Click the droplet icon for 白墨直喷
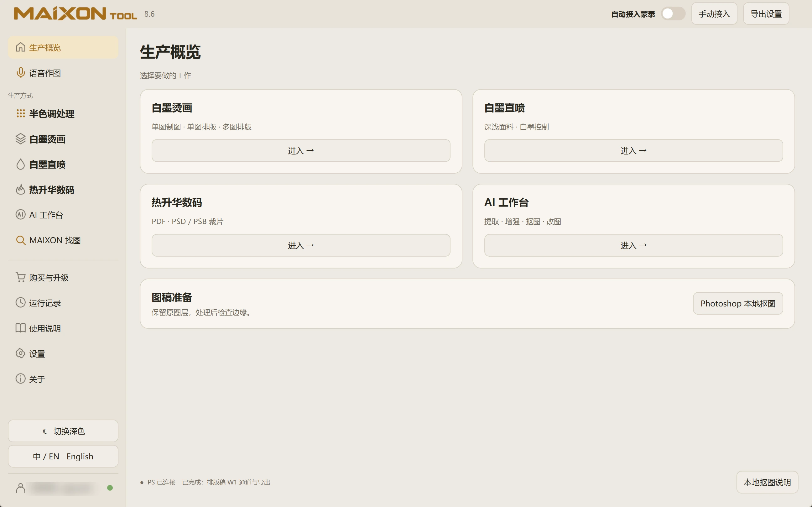 [x=20, y=164]
